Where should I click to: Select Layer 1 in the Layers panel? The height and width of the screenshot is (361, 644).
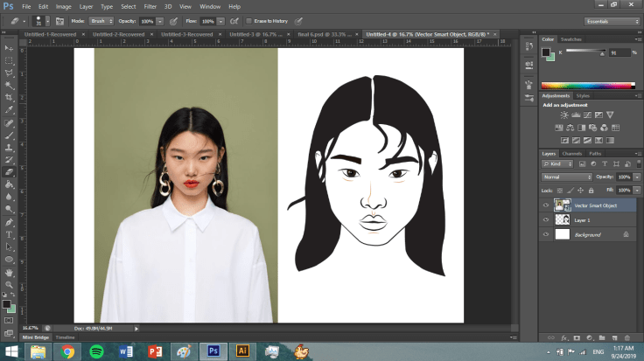582,220
